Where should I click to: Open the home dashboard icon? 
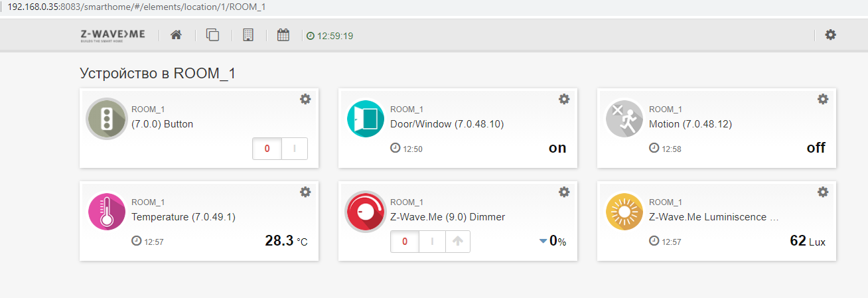tap(176, 35)
